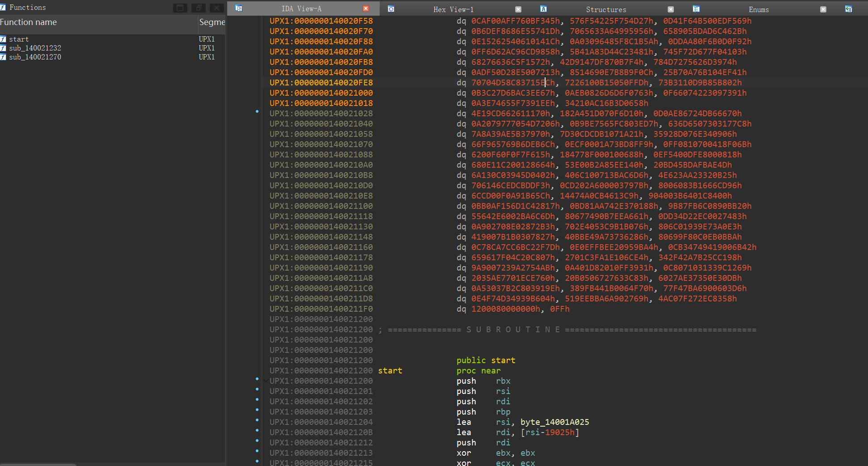Toggle breakpoint dot at first push rdi

point(257,399)
